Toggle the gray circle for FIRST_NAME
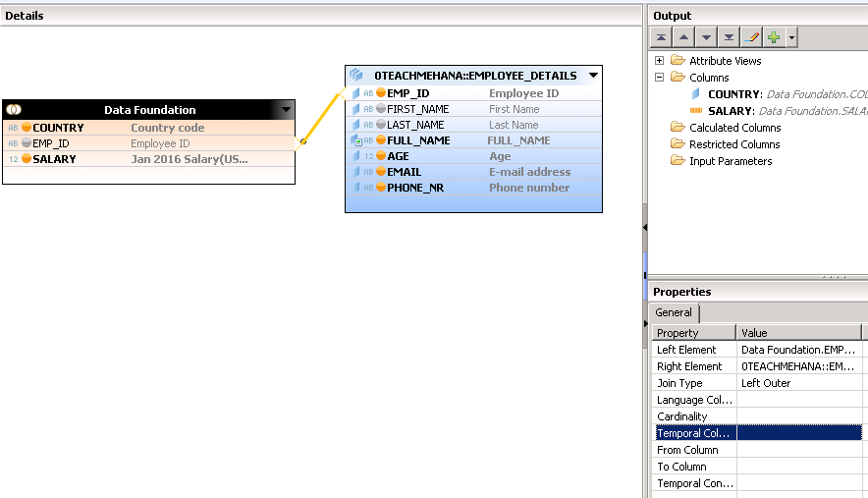The height and width of the screenshot is (498, 868). [x=381, y=109]
